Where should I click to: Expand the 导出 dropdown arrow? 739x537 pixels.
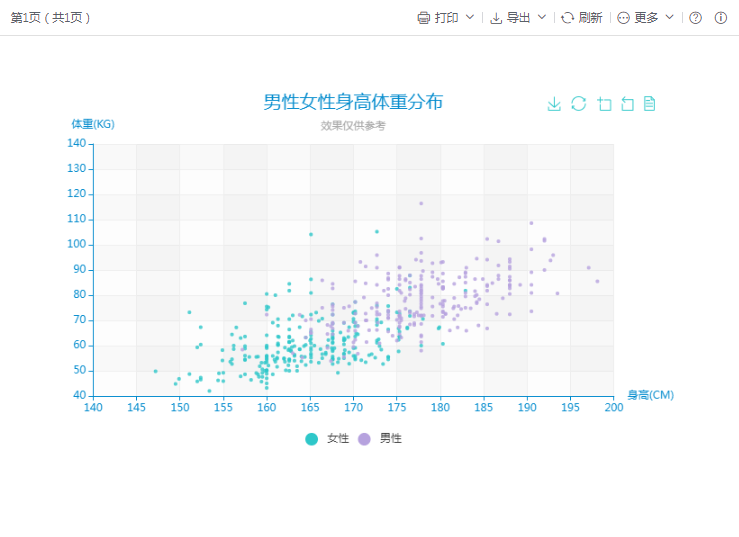click(542, 17)
